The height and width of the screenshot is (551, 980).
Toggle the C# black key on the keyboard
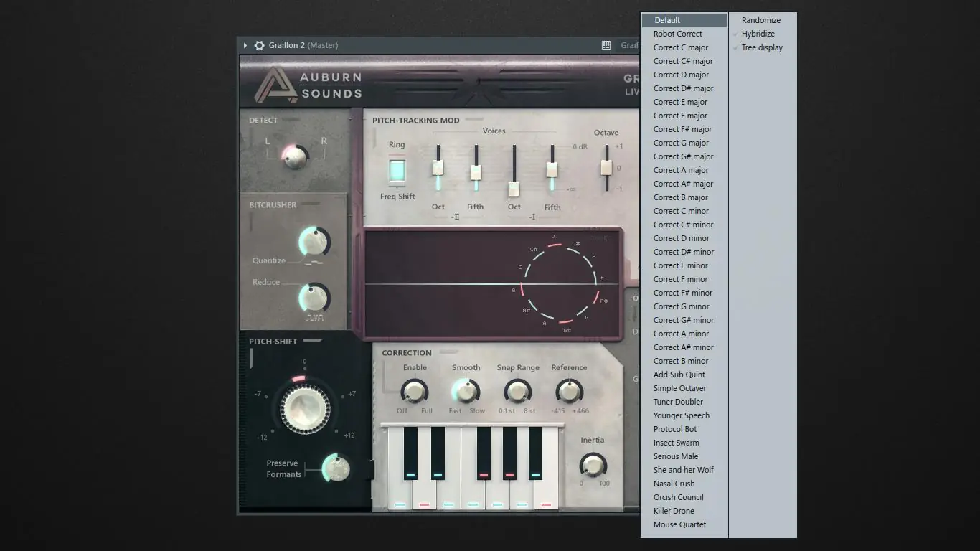coord(410,453)
